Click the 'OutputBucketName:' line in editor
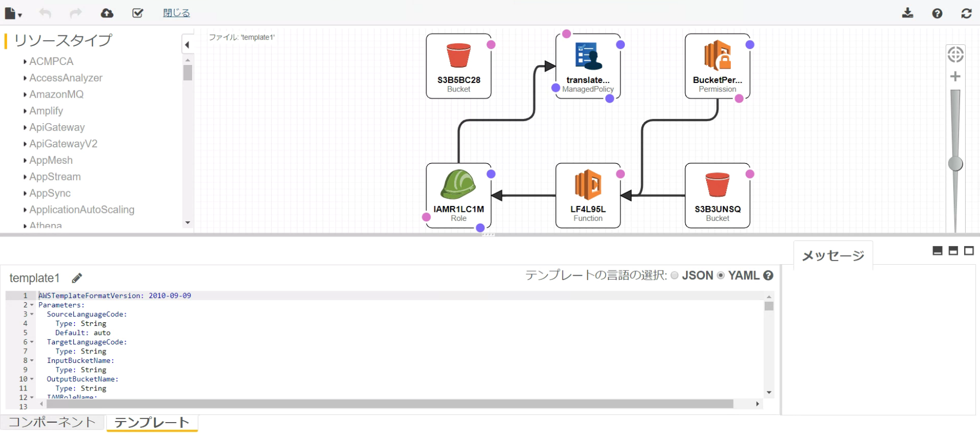The width and height of the screenshot is (980, 439). coord(82,379)
